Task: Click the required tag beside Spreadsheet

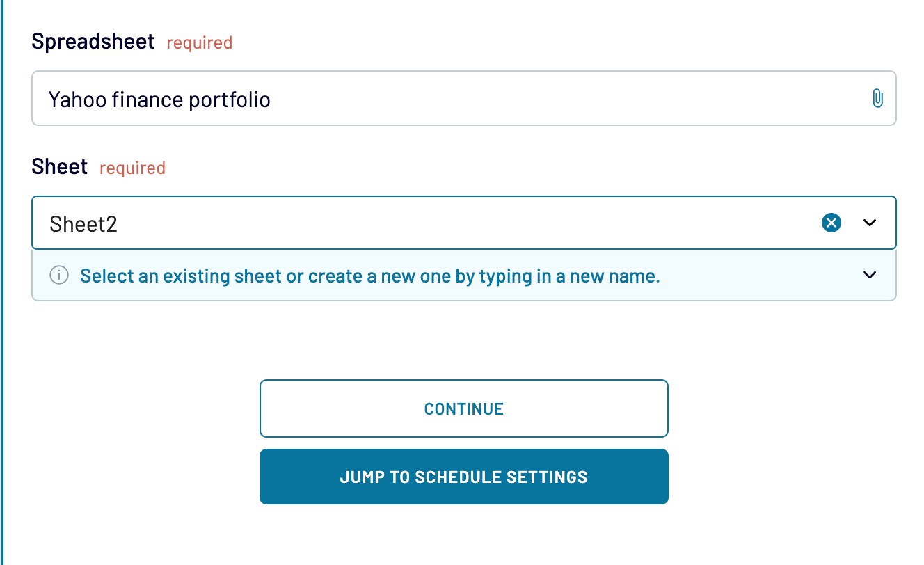Action: click(x=199, y=43)
